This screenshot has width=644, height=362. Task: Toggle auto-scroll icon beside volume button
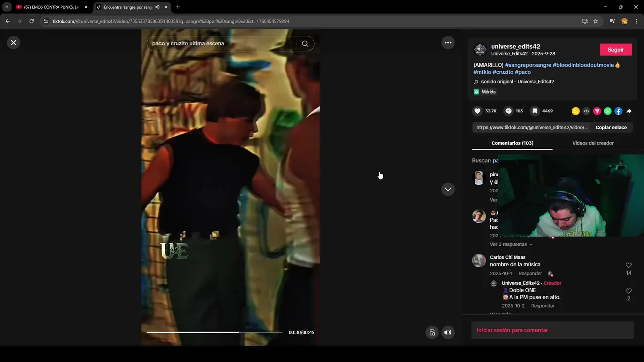pyautogui.click(x=432, y=332)
